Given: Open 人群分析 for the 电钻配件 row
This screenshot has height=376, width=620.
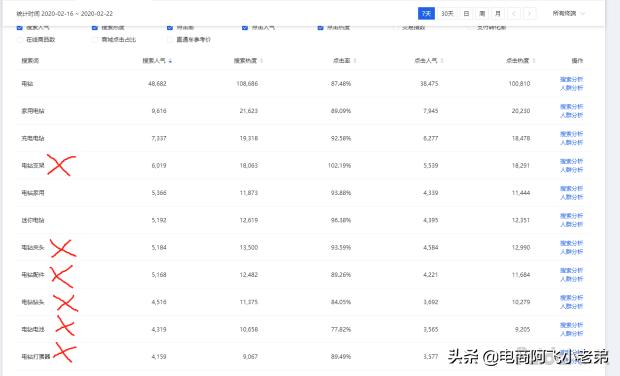Looking at the screenshot, I should pos(571,279).
